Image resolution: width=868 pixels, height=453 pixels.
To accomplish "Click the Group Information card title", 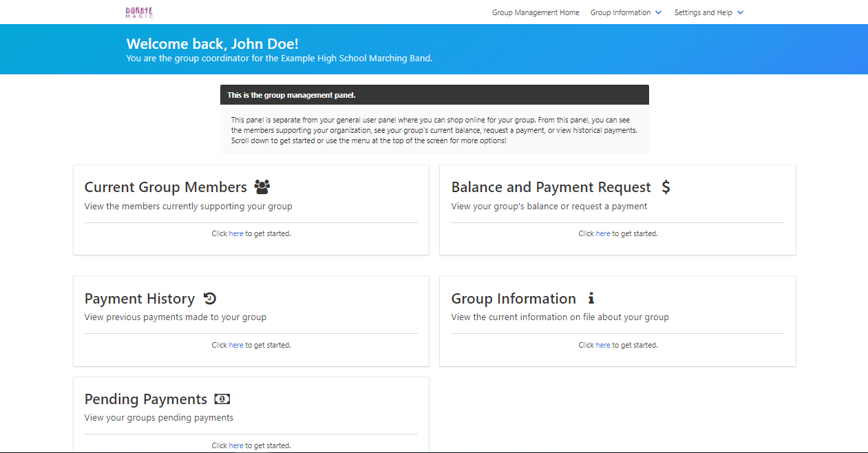I will pos(514,299).
